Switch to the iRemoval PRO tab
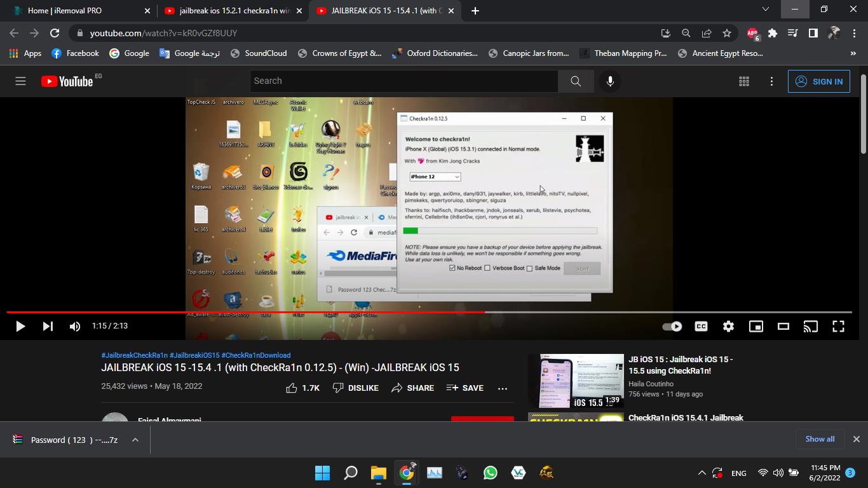The image size is (868, 488). coord(76,11)
